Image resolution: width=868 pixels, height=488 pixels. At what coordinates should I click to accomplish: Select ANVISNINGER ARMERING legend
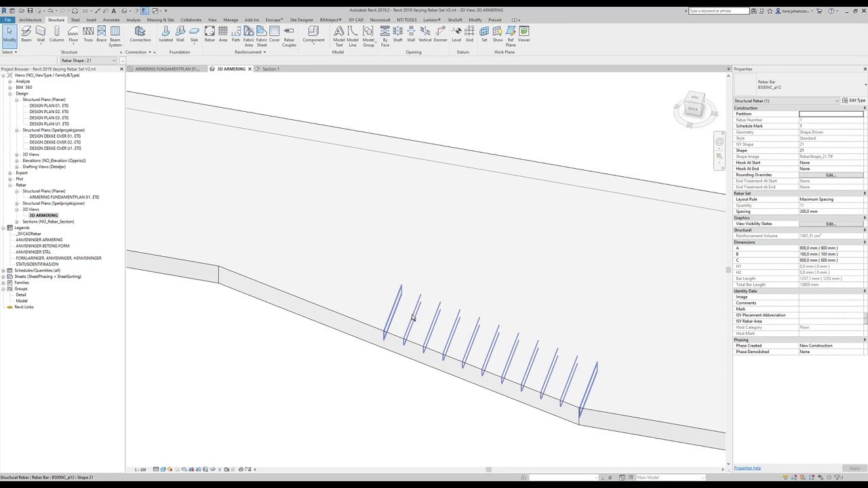39,240
